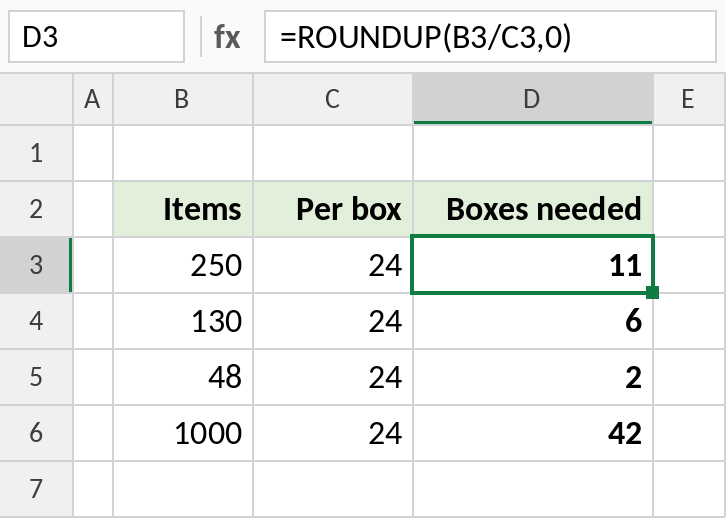Click the Boxes needed cell showing 2
The image size is (726, 518).
[x=532, y=377]
